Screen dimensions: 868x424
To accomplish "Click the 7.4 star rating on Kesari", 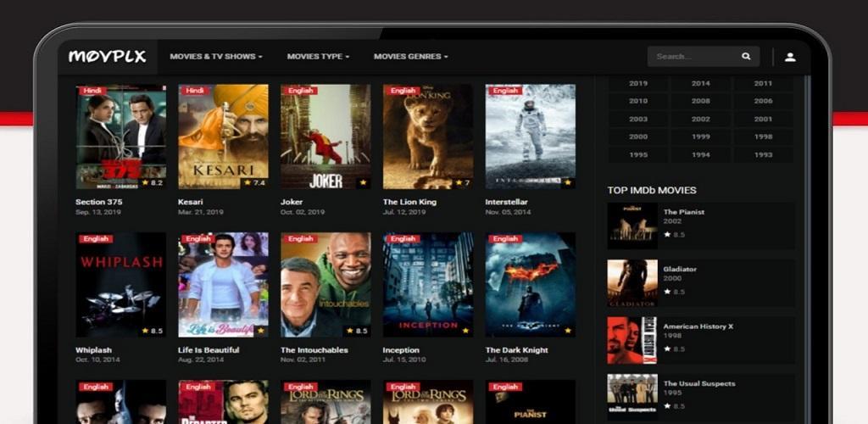I will pos(255,182).
